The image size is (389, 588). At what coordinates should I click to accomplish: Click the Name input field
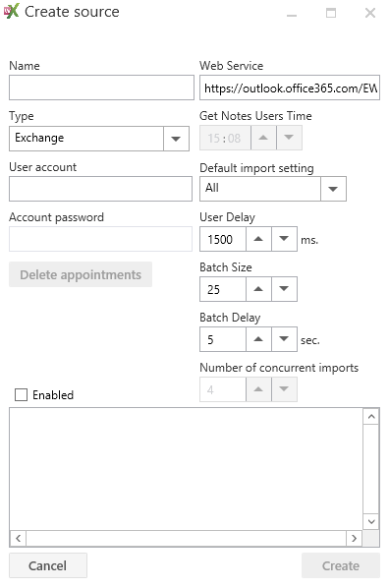pyautogui.click(x=101, y=88)
